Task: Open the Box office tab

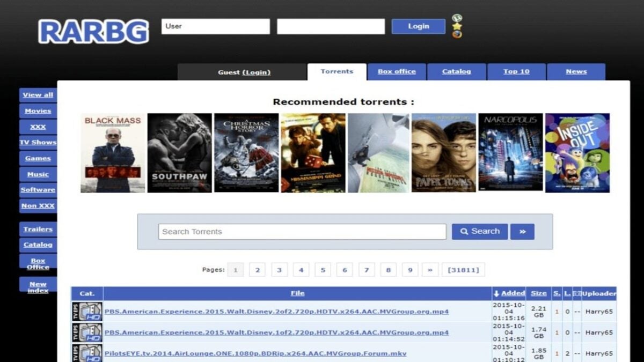Action: coord(397,72)
